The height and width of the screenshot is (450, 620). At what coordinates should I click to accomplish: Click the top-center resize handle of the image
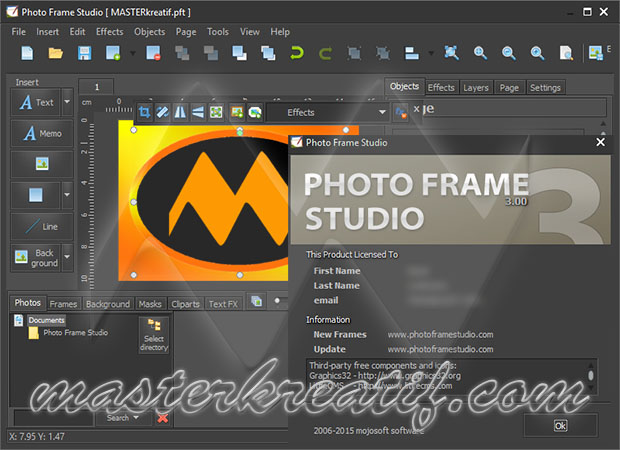[240, 130]
